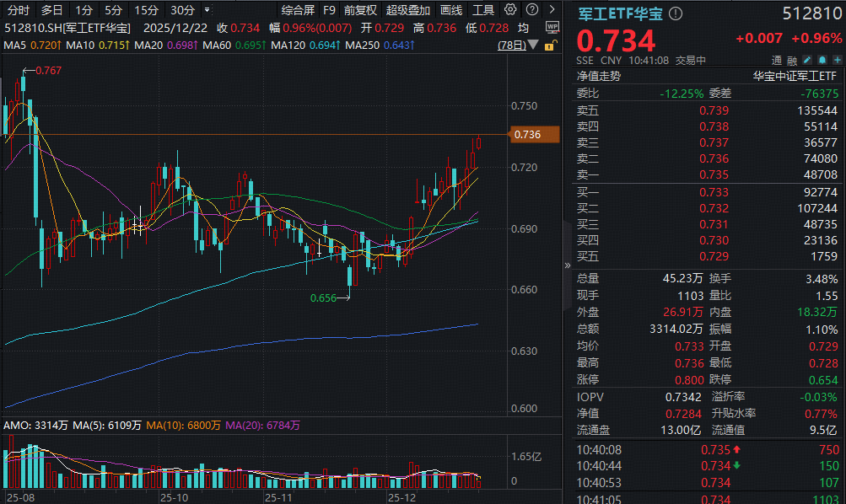Expand the toolbar overflow arrow
The height and width of the screenshot is (504, 846).
pos(552,9)
